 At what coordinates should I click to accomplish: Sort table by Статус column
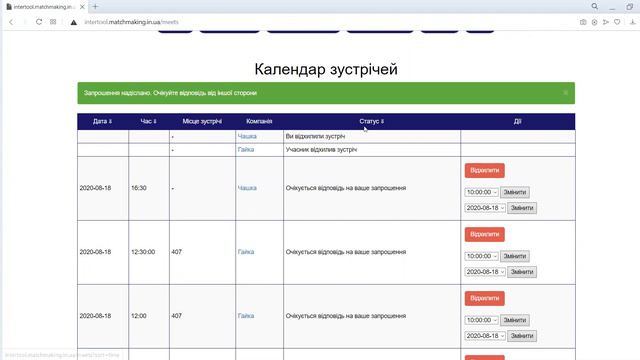[371, 121]
